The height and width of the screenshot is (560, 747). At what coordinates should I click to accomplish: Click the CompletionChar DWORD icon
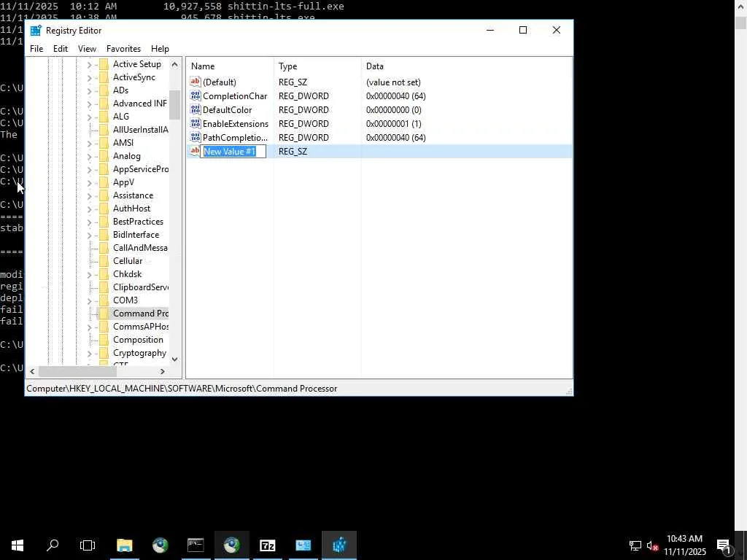196,96
